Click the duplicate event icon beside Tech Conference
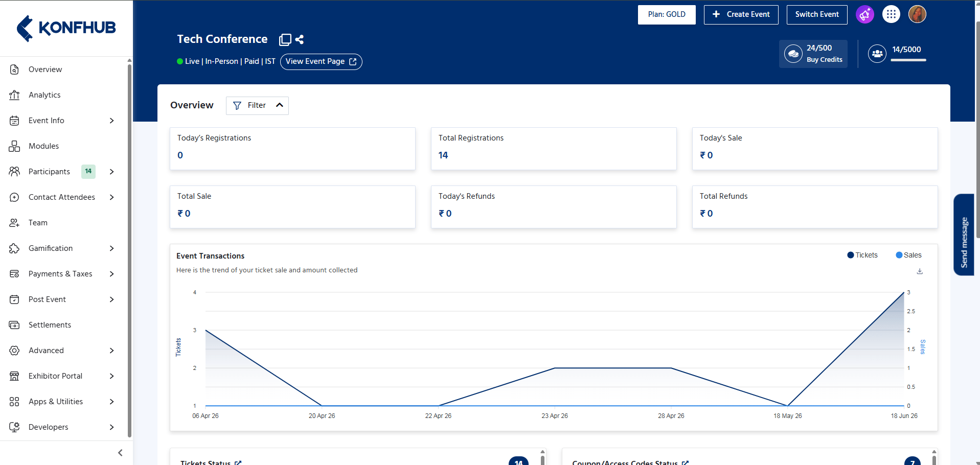This screenshot has width=980, height=465. pyautogui.click(x=285, y=39)
